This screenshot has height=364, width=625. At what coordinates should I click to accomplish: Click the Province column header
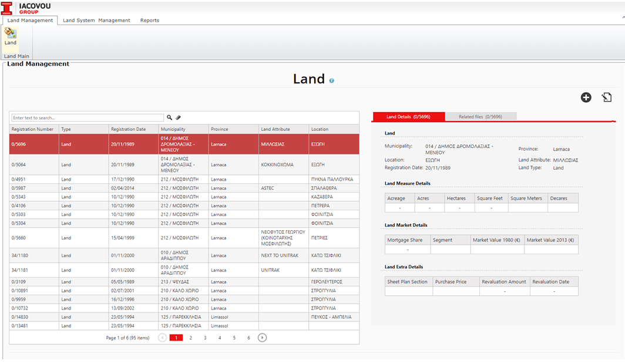click(220, 129)
